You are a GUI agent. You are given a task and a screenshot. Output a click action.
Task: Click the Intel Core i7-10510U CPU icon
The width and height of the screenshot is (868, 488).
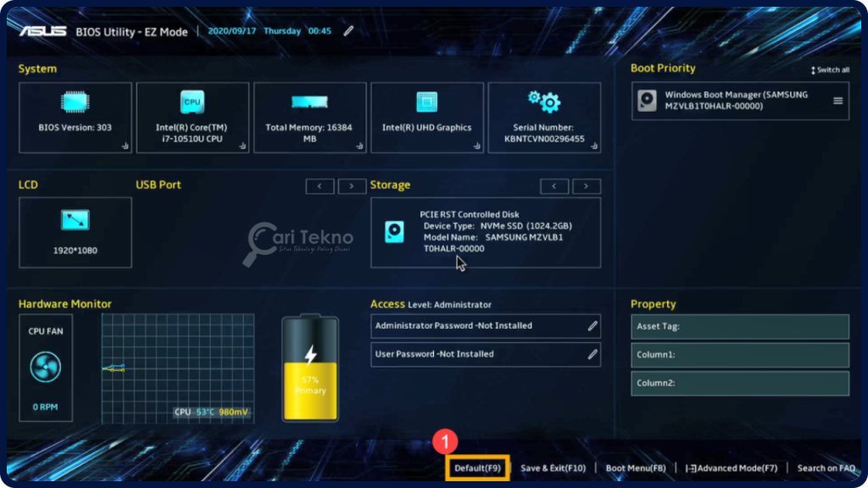tap(192, 102)
